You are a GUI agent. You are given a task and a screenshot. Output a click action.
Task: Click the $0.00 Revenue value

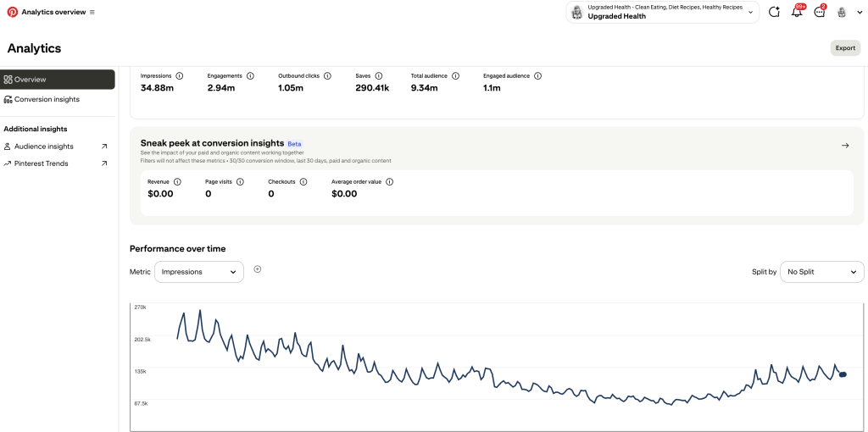[160, 194]
